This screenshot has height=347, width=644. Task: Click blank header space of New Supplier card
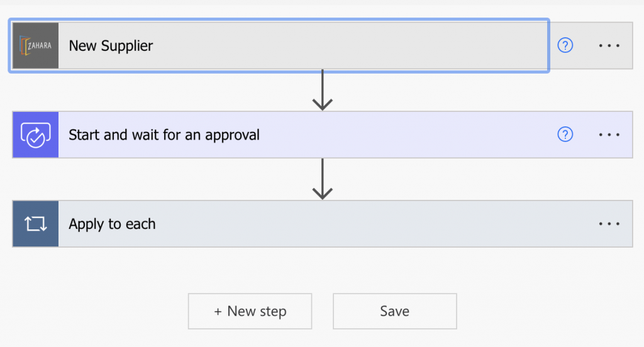(349, 46)
